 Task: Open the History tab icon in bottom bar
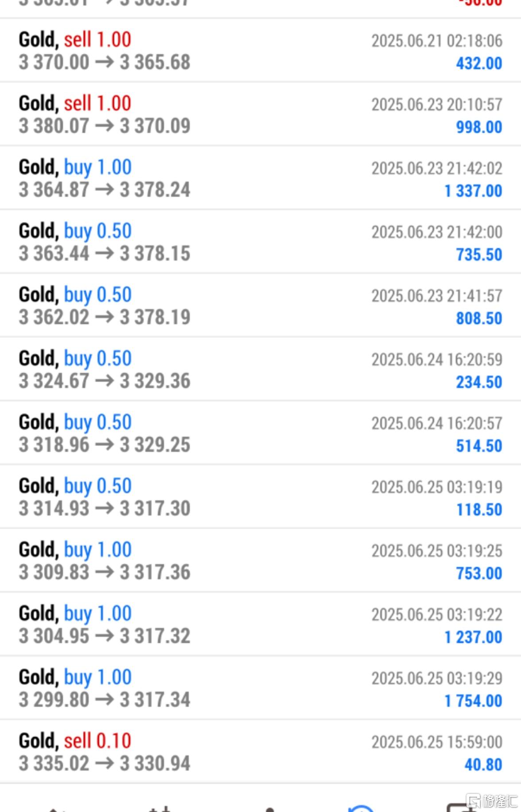[x=362, y=808]
